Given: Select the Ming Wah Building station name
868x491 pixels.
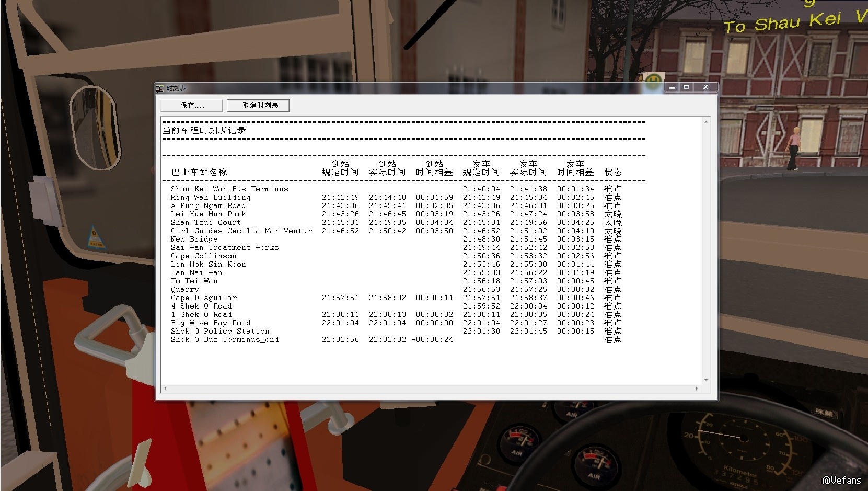Looking at the screenshot, I should click(x=211, y=197).
